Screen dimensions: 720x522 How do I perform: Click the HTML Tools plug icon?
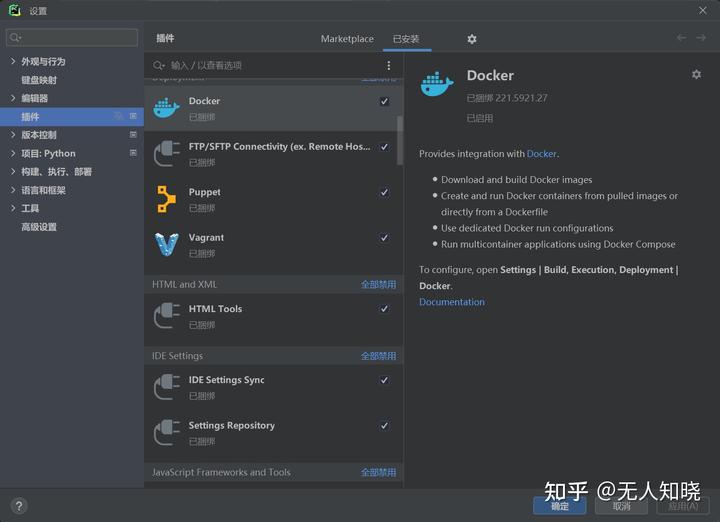166,315
